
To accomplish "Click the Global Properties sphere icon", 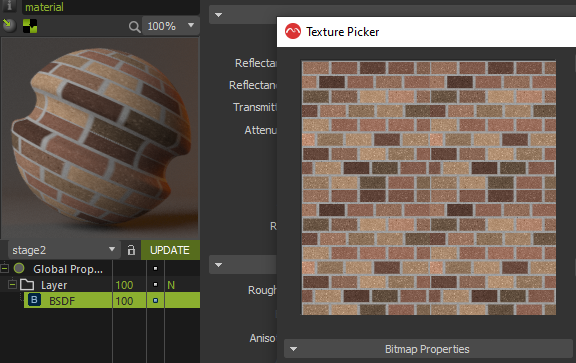I will coord(19,268).
